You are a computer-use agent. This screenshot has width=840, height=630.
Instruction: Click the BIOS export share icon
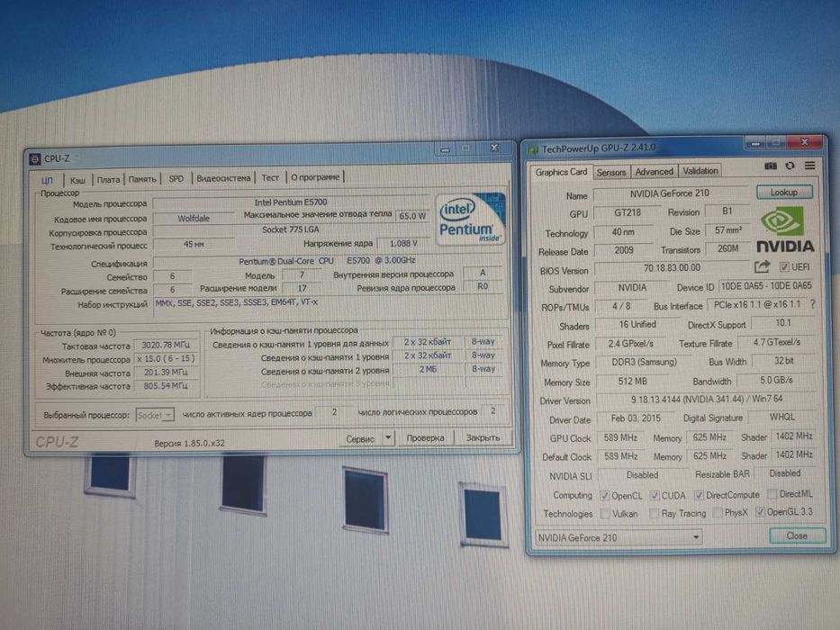point(762,266)
